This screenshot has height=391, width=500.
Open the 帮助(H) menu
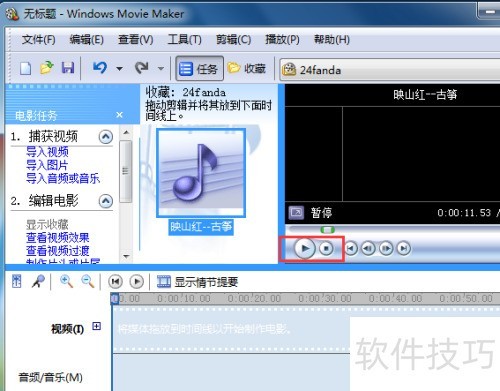point(332,40)
